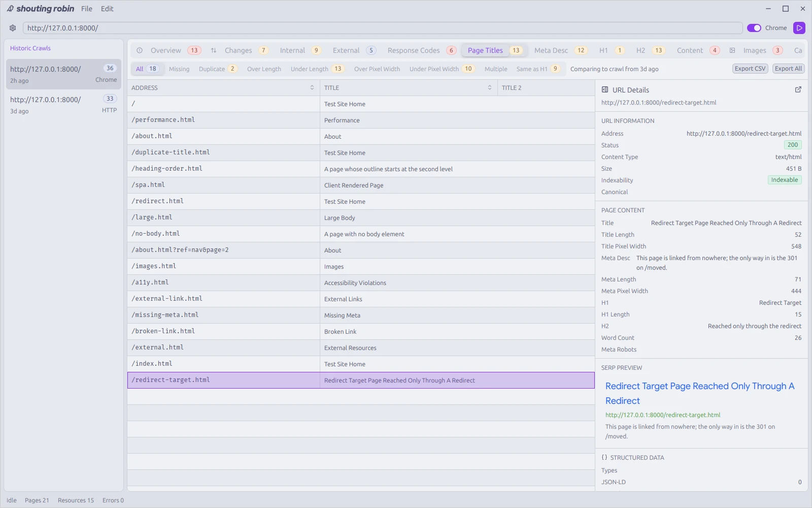The height and width of the screenshot is (508, 812).
Task: Select the /heading-order.html row
Action: (x=361, y=169)
